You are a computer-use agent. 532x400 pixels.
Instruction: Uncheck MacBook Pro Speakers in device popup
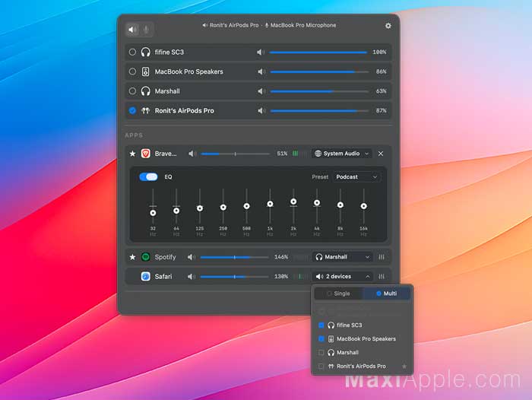coord(321,339)
